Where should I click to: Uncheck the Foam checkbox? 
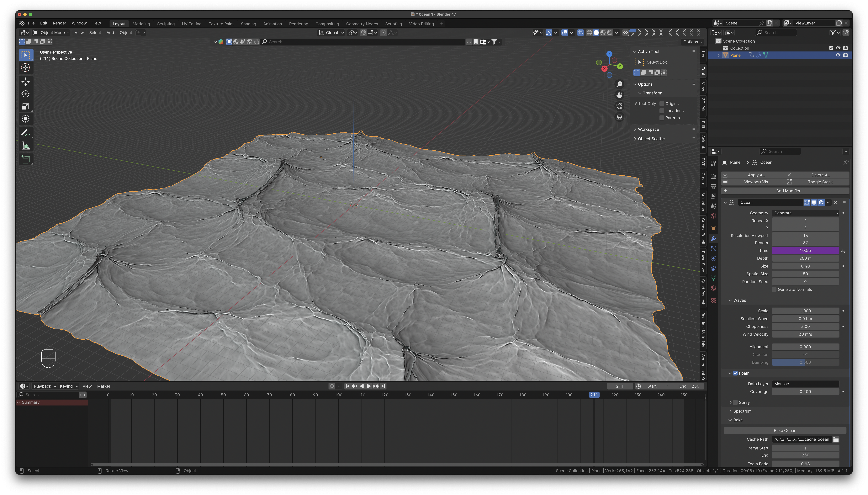(x=735, y=373)
